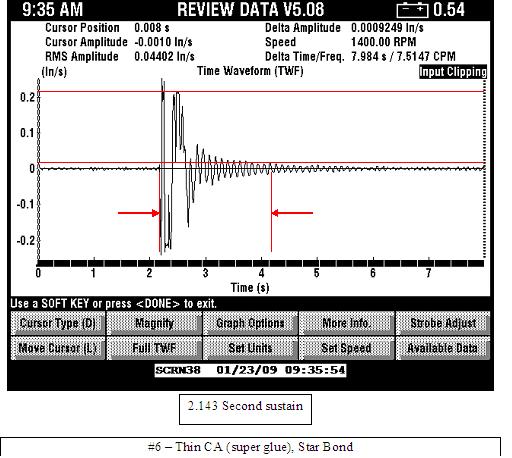The image size is (512, 458).
Task: Show the Full TWF view
Action: click(154, 348)
